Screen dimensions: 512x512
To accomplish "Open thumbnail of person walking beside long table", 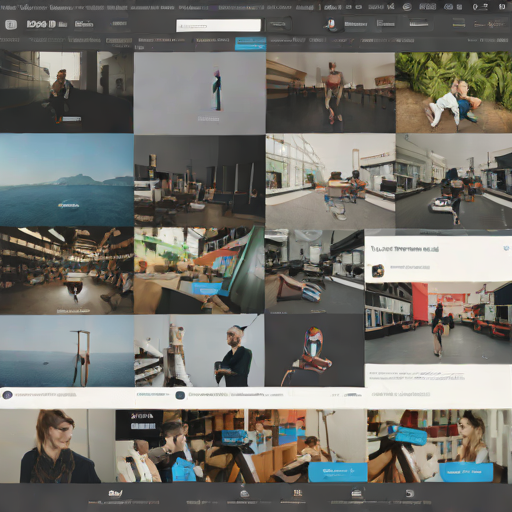I will pyautogui.click(x=330, y=92).
